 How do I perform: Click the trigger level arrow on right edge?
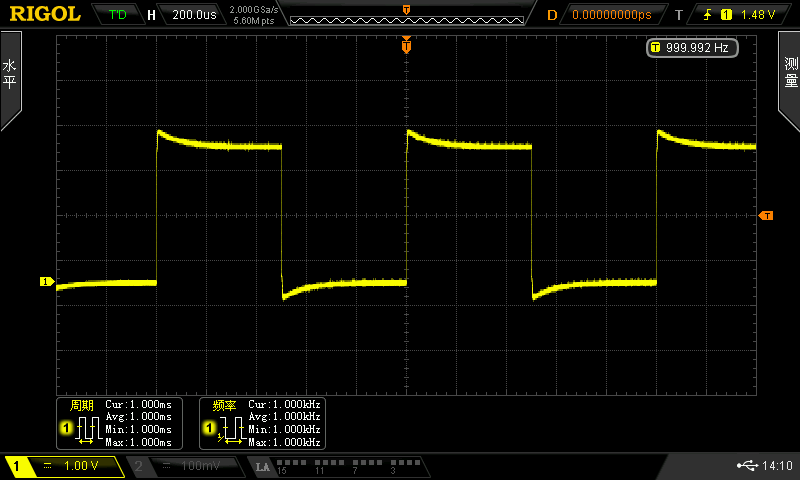(x=766, y=215)
